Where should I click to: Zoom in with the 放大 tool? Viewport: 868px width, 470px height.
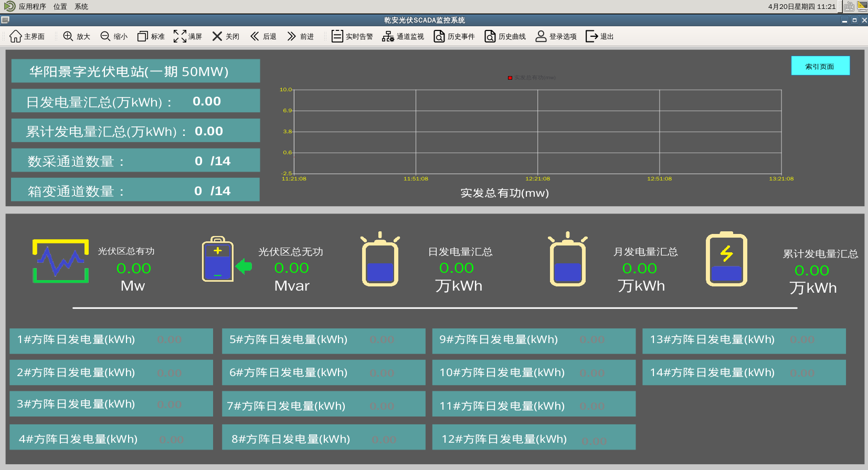[77, 36]
